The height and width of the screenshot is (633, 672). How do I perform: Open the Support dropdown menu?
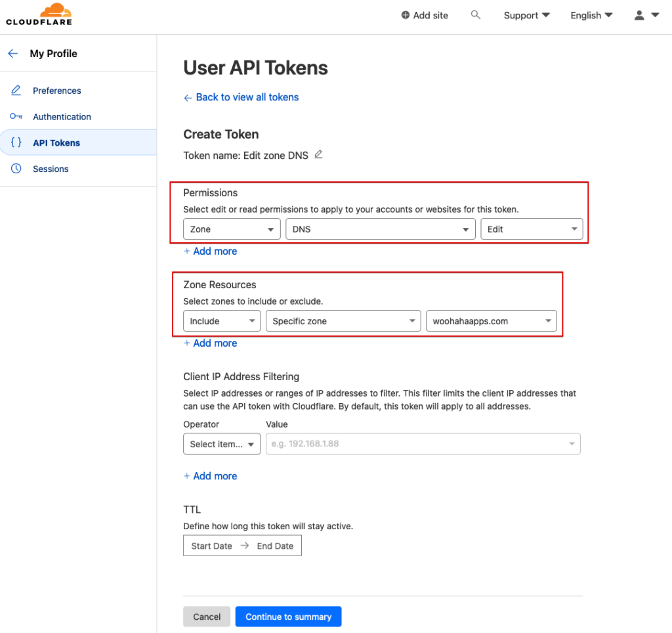tap(527, 16)
